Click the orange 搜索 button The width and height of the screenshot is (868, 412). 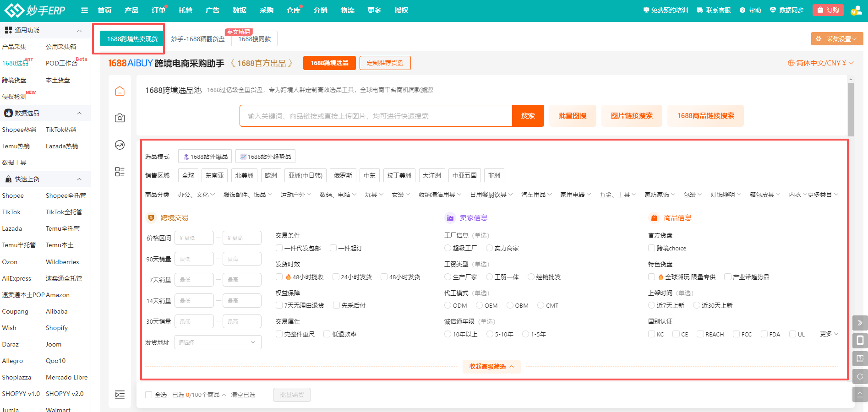528,116
